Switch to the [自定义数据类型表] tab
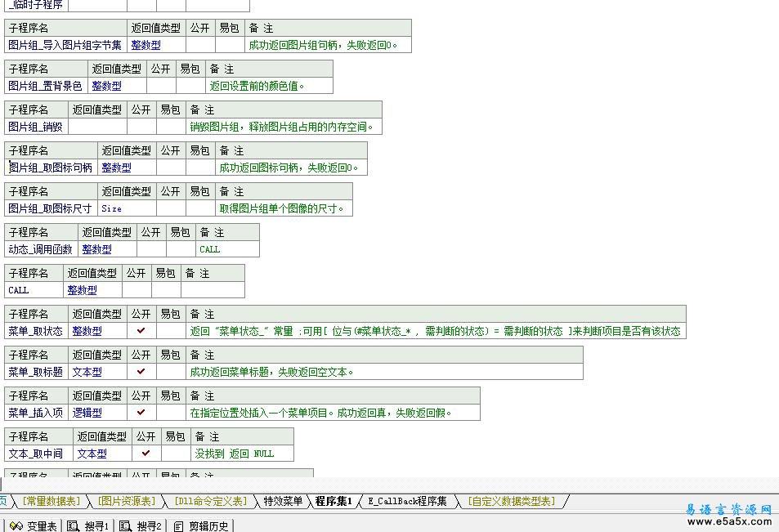 coord(512,501)
